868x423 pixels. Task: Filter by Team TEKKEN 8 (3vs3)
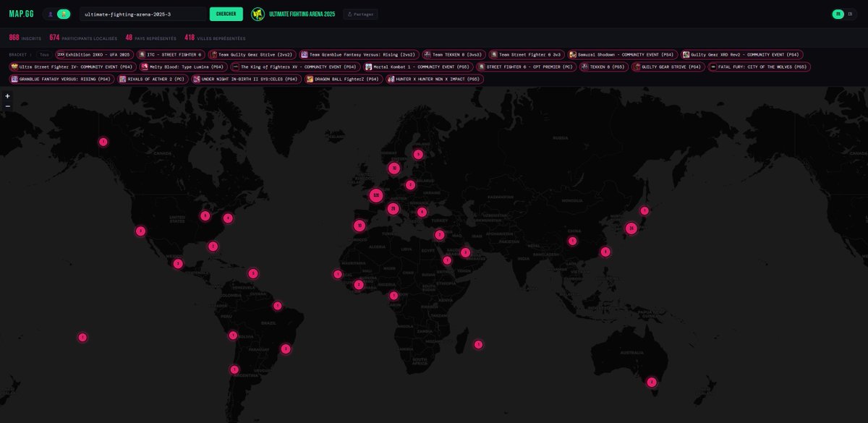point(454,54)
